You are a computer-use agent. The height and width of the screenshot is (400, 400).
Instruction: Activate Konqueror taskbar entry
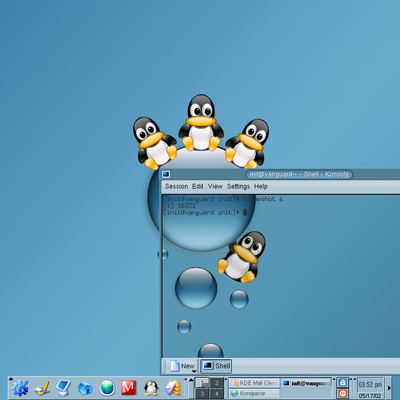254,393
